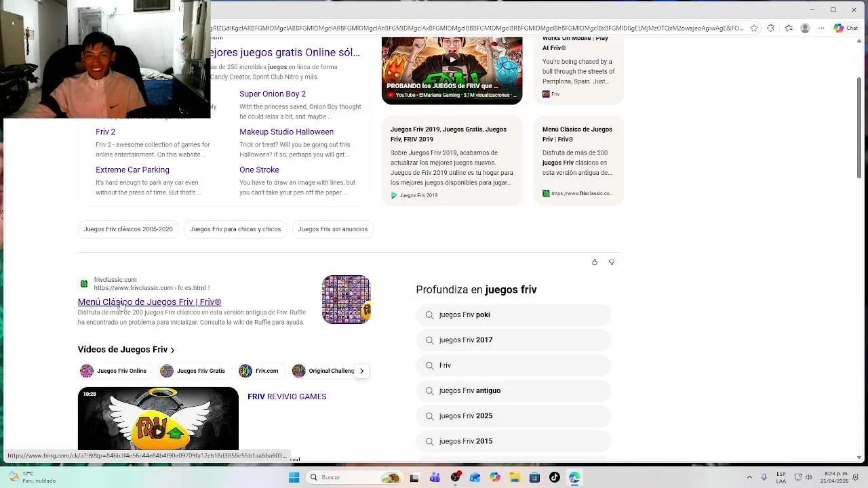Screen dimensions: 868x488
Task: Search suggestion juegos Friv 2015
Action: 513,441
